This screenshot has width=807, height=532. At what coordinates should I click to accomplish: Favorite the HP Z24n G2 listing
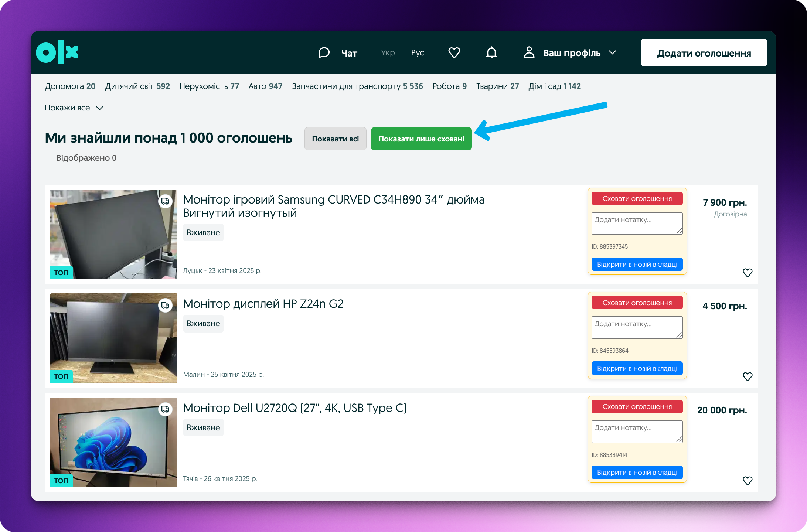pos(748,376)
